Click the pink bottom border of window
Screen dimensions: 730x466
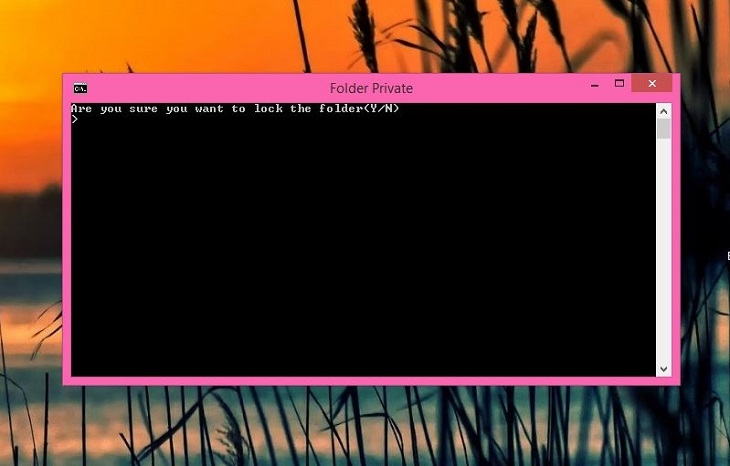pos(370,381)
